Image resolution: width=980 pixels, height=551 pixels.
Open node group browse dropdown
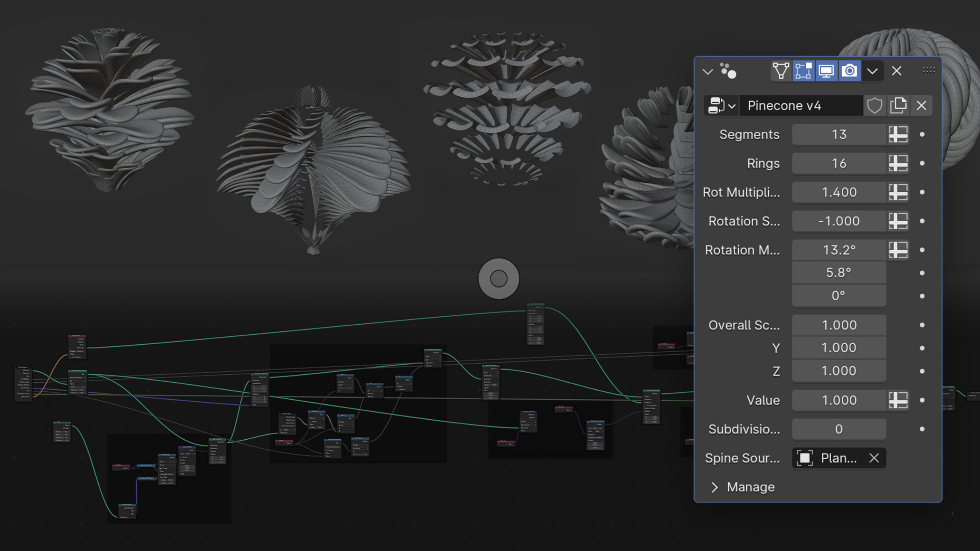click(x=722, y=105)
